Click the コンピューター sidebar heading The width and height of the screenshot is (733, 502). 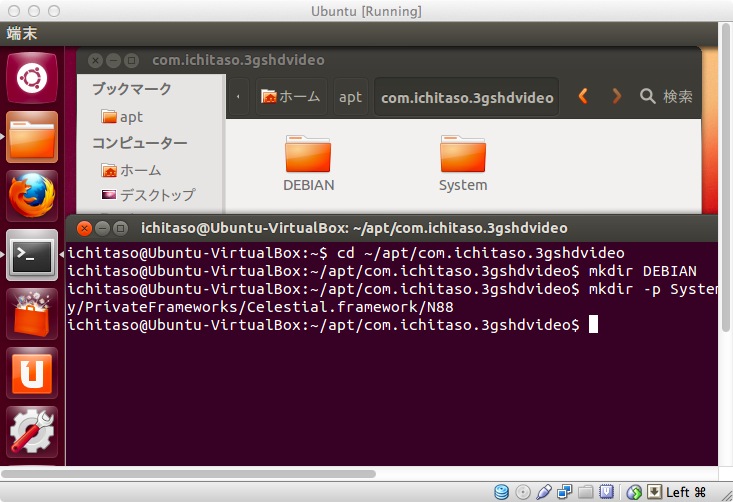coord(140,143)
